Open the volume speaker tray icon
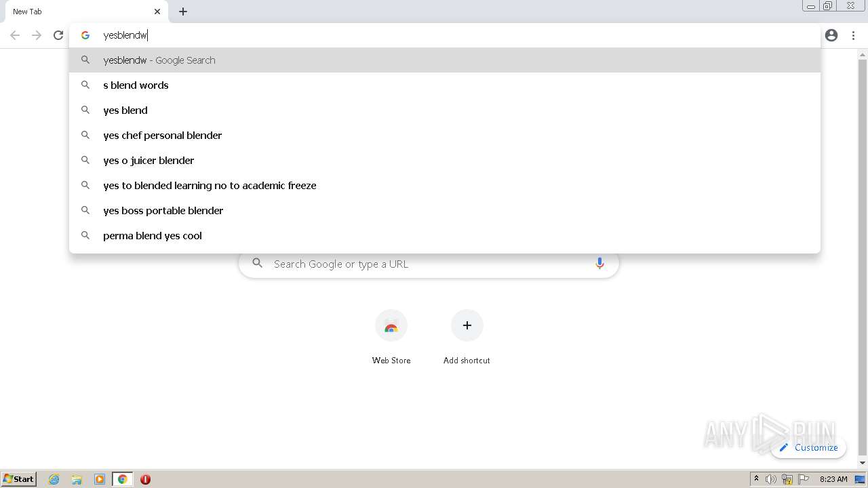The image size is (868, 488). [771, 479]
